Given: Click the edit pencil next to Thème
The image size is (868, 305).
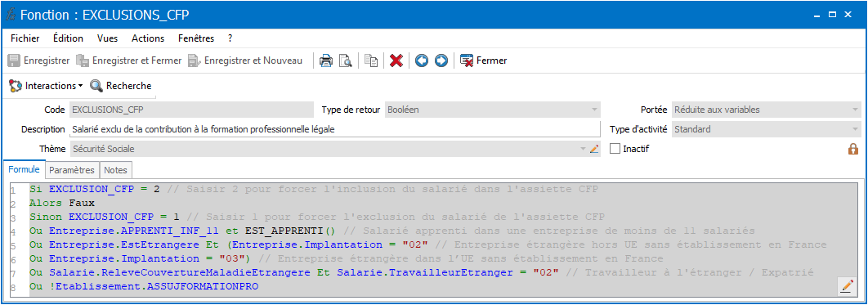Looking at the screenshot, I should pos(594,149).
